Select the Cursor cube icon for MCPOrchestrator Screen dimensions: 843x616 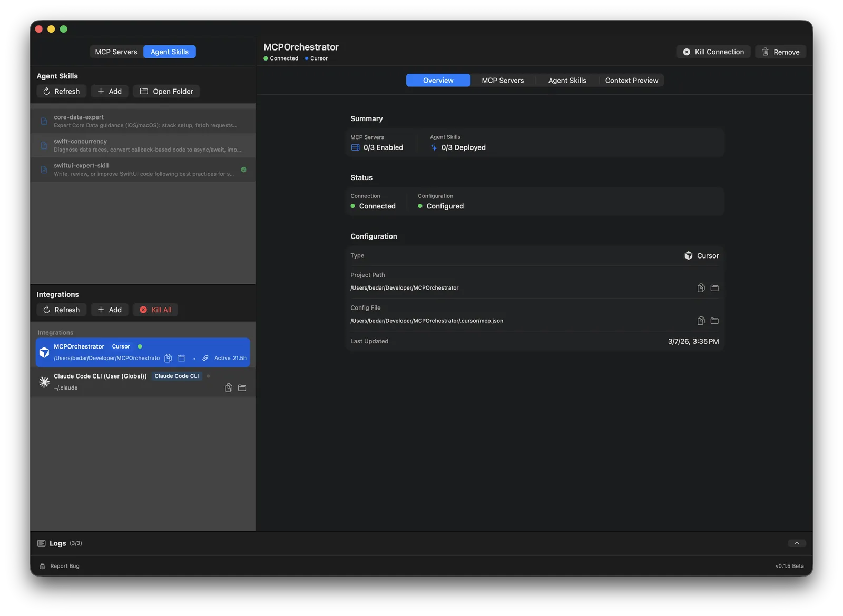coord(44,352)
